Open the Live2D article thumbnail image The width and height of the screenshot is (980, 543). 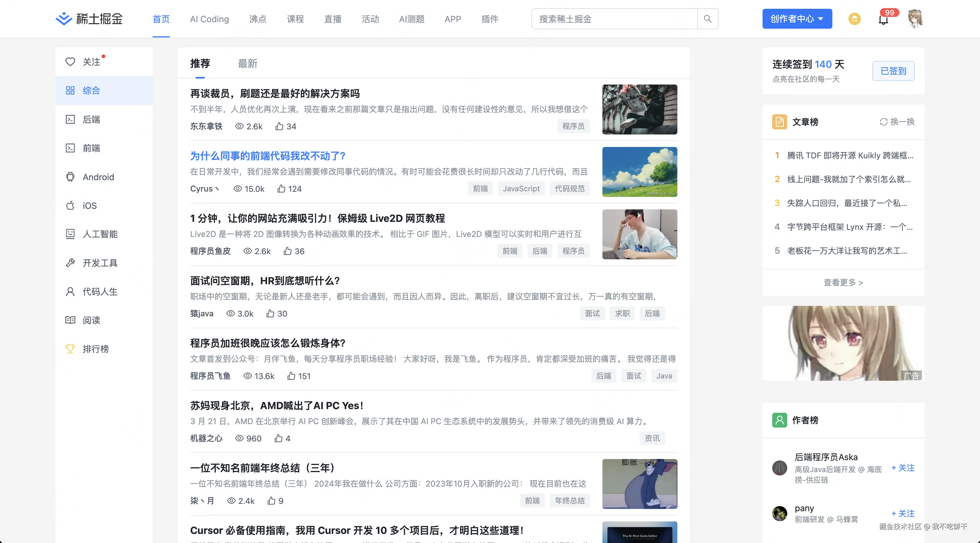(x=640, y=234)
